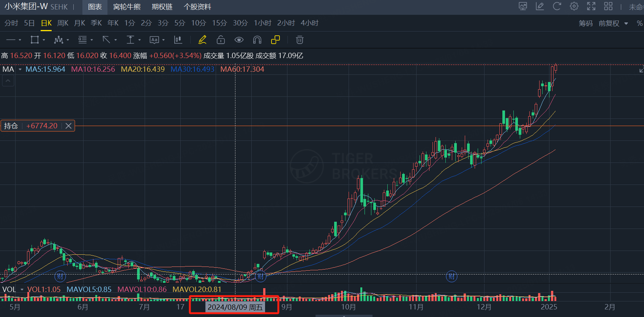This screenshot has height=317, width=644.
Task: Toggle the magnet snap mode
Action: (257, 40)
